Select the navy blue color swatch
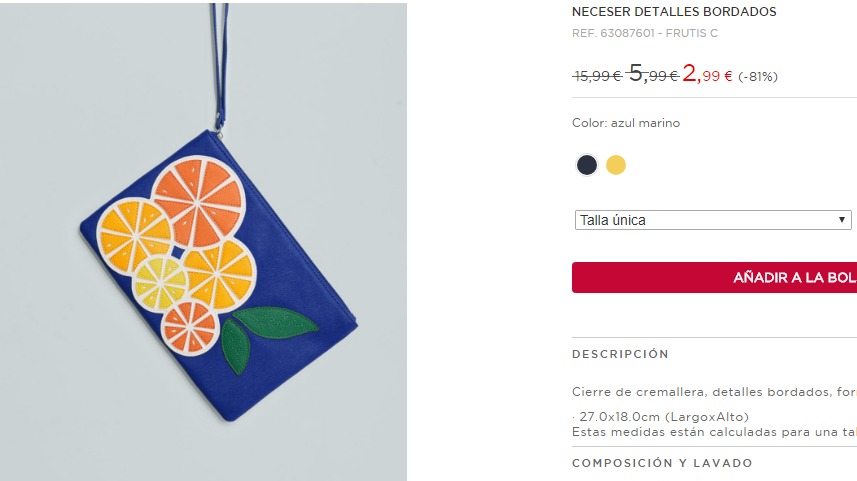 [x=586, y=165]
